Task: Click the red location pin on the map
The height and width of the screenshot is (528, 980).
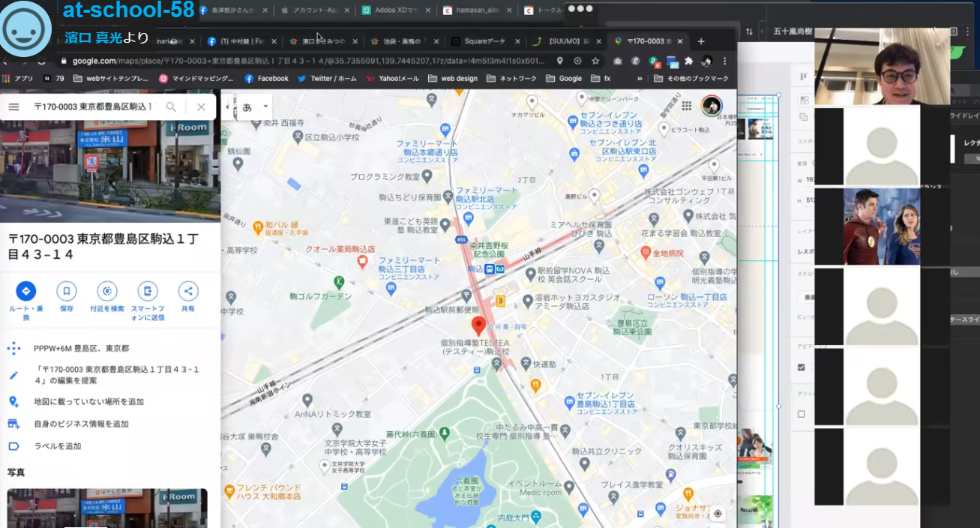Action: point(479,325)
